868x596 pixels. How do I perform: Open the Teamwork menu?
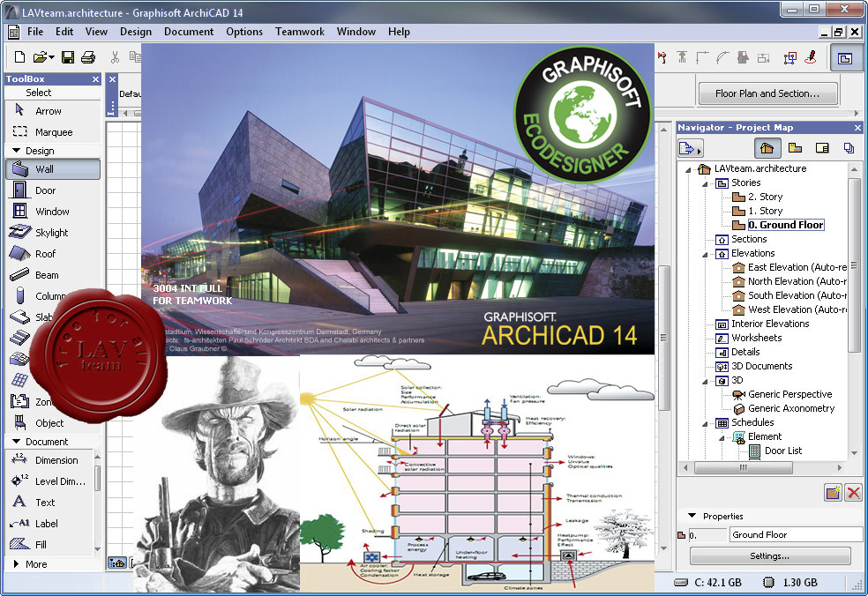coord(300,32)
